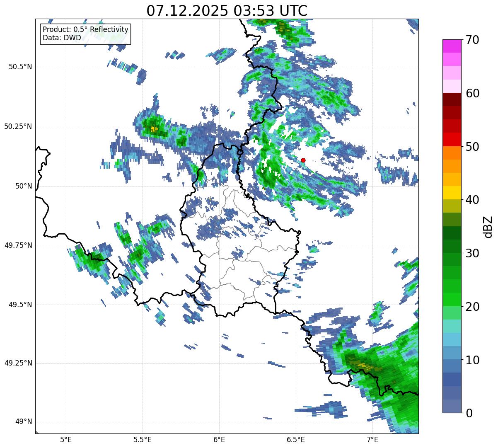Image resolution: width=498 pixels, height=448 pixels.
Task: Click the red location marker dot
Action: 303,160
